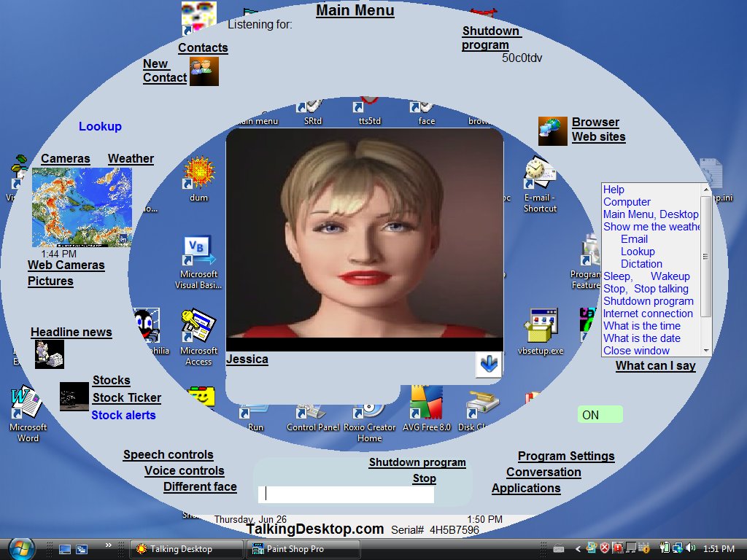Image resolution: width=747 pixels, height=560 pixels.
Task: Open the Headline news link
Action: coord(71,332)
